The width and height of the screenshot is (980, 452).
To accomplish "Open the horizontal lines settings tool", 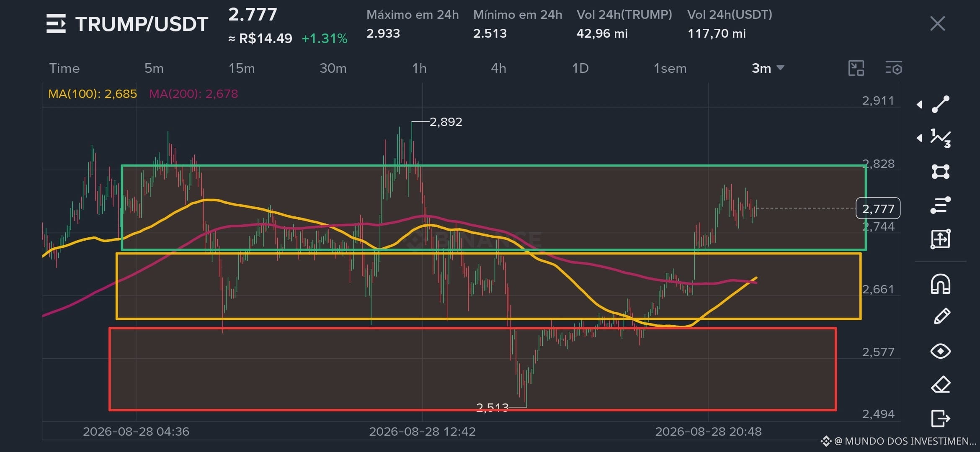I will tap(941, 205).
